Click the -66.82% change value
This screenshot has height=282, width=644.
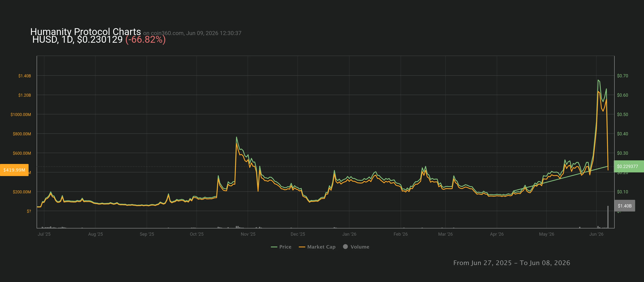145,39
